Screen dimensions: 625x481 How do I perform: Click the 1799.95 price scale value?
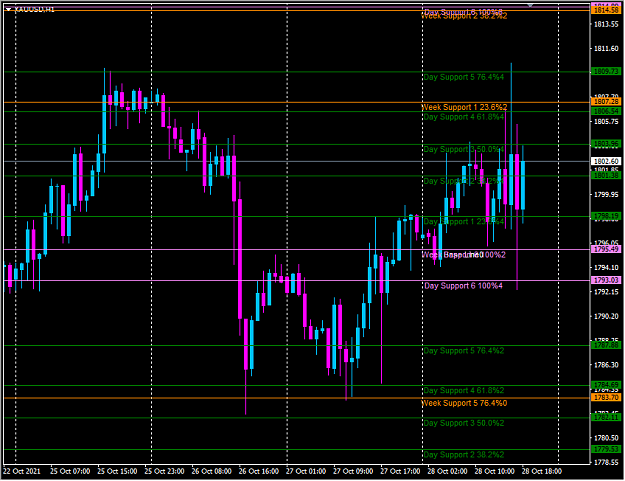click(606, 194)
